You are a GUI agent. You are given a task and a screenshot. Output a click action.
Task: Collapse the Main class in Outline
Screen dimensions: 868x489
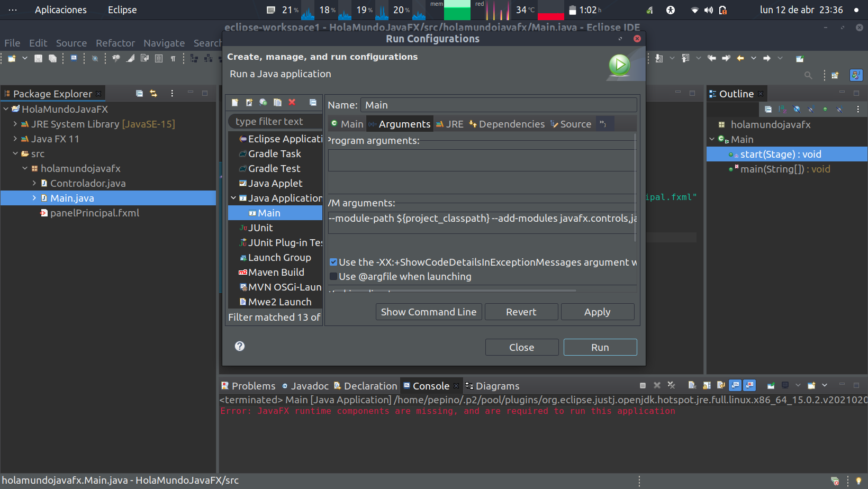[712, 139]
